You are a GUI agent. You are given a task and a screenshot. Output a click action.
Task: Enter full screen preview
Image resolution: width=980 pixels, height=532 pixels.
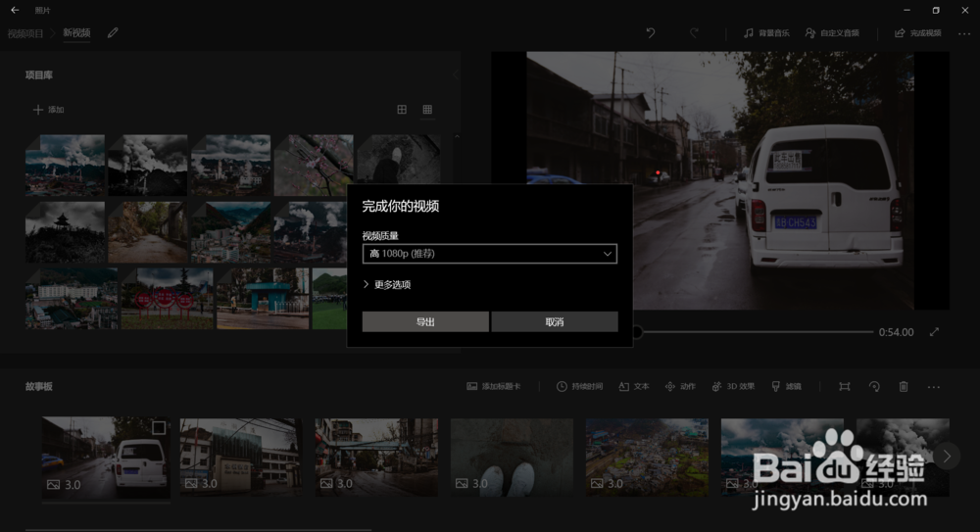(934, 332)
